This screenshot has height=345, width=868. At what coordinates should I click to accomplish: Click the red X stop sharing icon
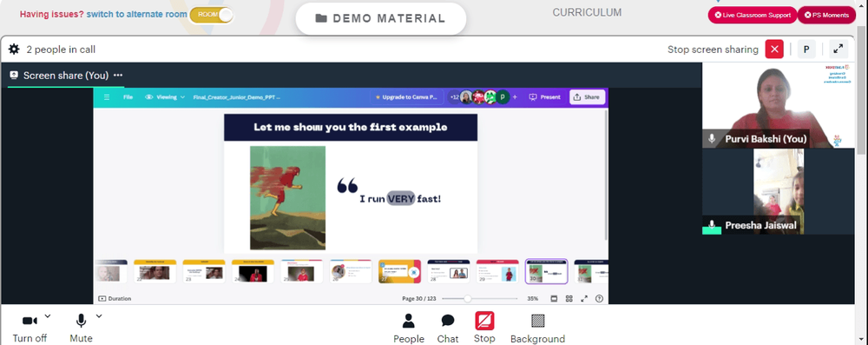(774, 50)
